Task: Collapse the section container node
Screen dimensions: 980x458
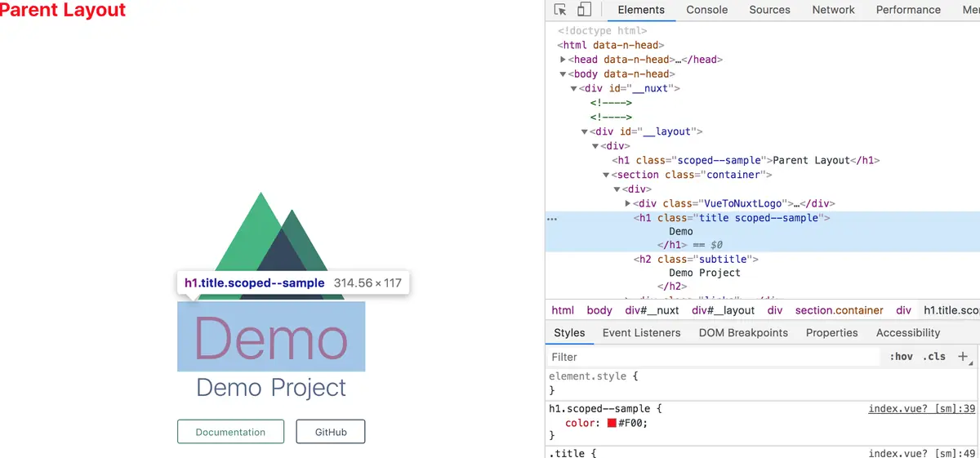Action: tap(606, 175)
